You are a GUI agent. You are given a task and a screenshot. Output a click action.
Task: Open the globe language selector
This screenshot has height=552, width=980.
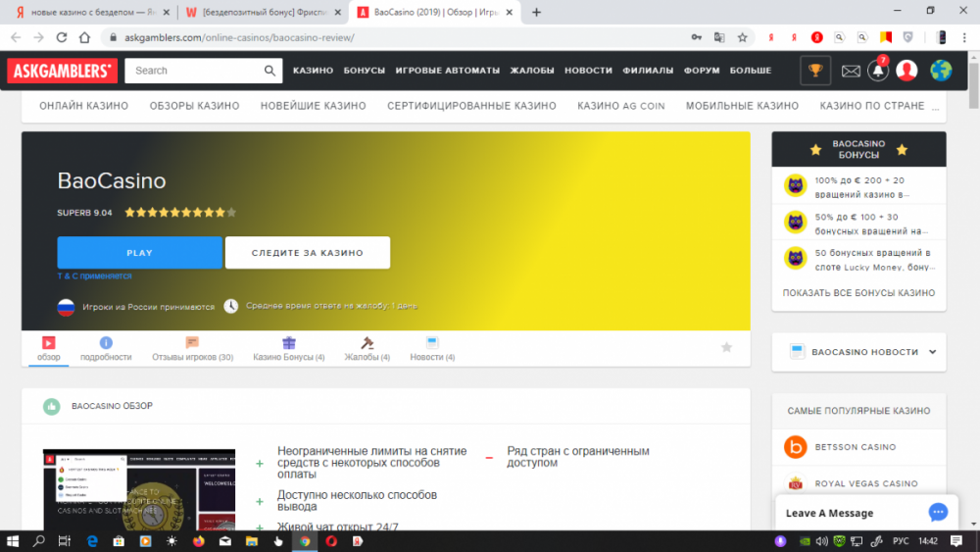pos(941,71)
